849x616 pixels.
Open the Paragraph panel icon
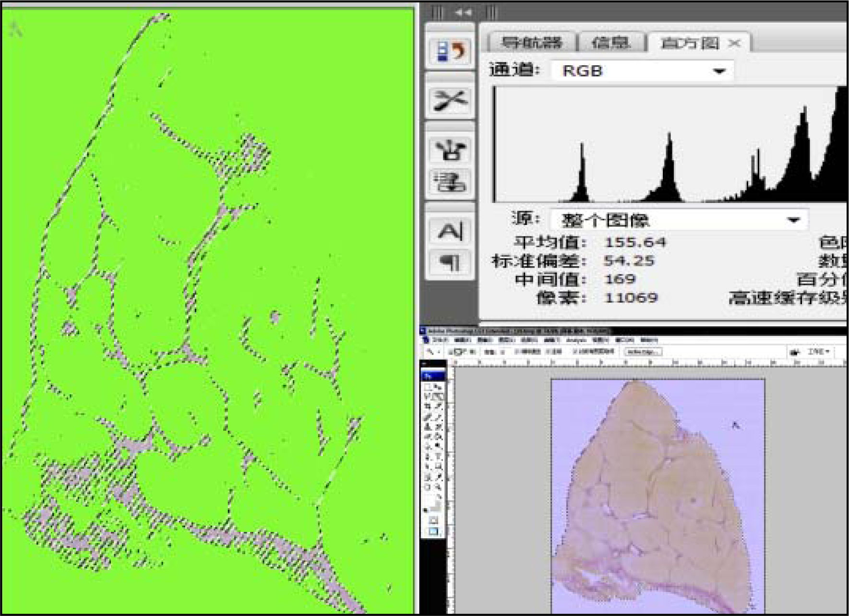tap(450, 262)
